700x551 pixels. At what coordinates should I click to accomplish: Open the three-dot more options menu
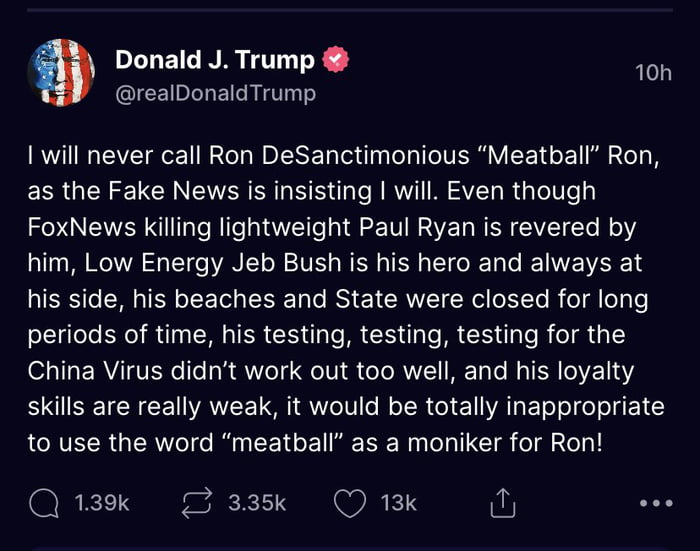pyautogui.click(x=656, y=504)
